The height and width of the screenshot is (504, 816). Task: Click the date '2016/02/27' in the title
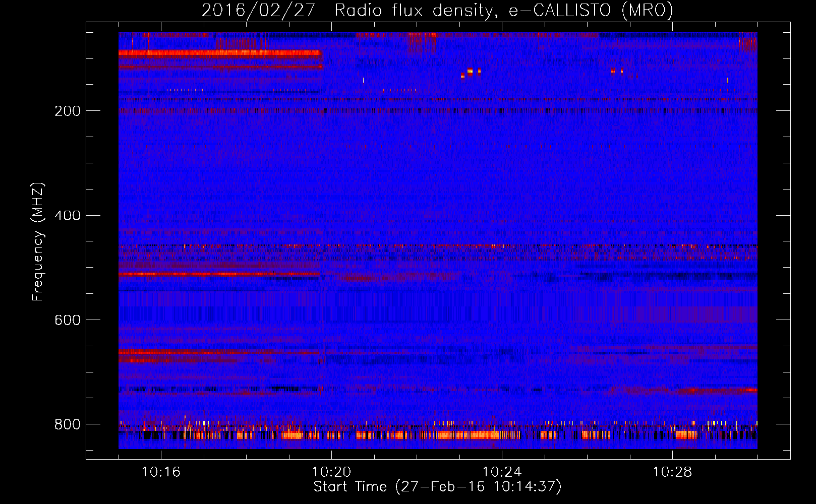point(259,11)
